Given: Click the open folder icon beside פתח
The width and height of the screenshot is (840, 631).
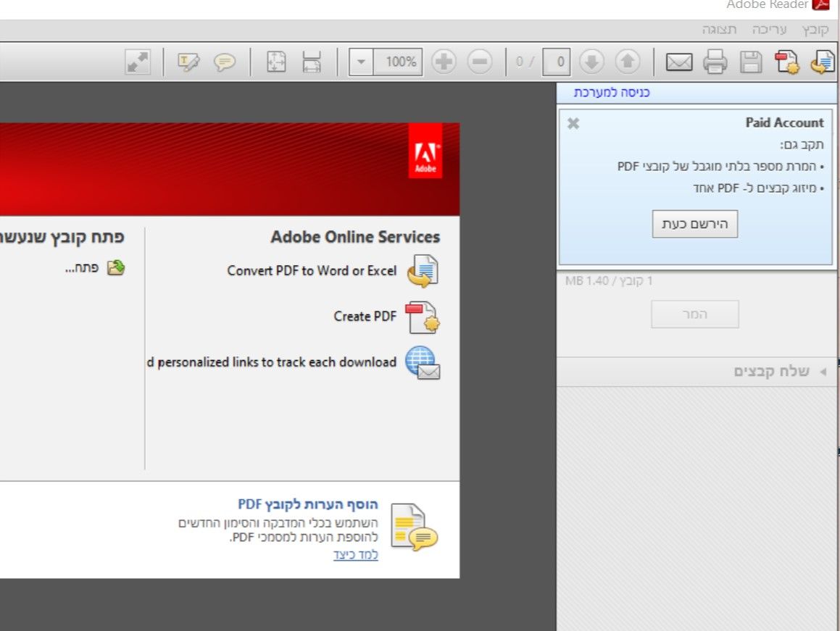Looking at the screenshot, I should (x=116, y=267).
